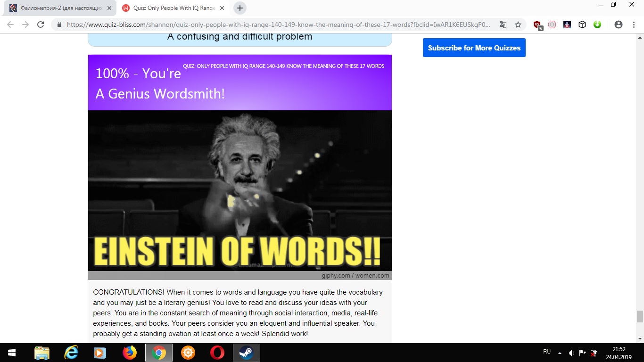This screenshot has height=362, width=644.
Task: Minimize the Chrome window
Action: (x=601, y=5)
